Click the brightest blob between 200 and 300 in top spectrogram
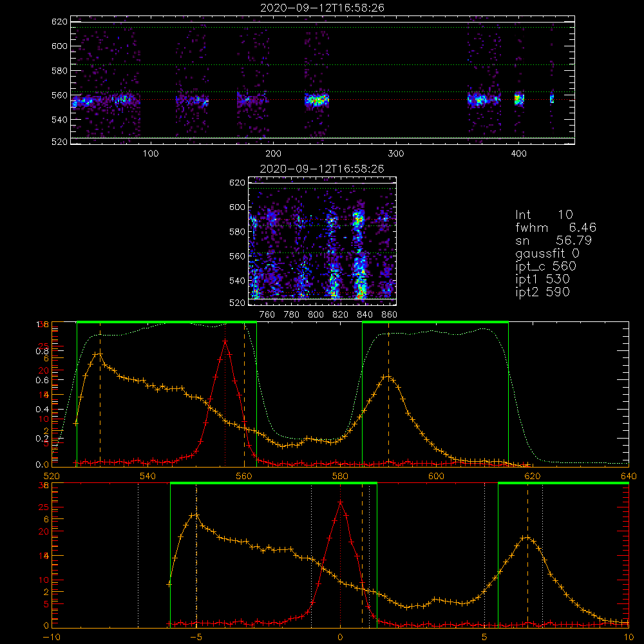The height and width of the screenshot is (644, 644). click(317, 100)
